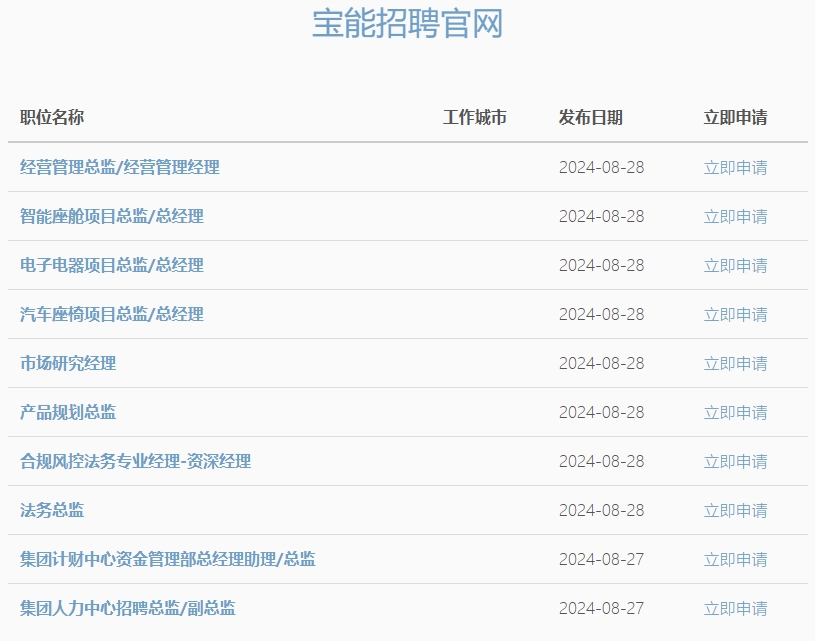Open 集团计财中心资金管理部总经理助理/总监 job link
Viewport: 815px width, 641px height.
pyautogui.click(x=168, y=559)
